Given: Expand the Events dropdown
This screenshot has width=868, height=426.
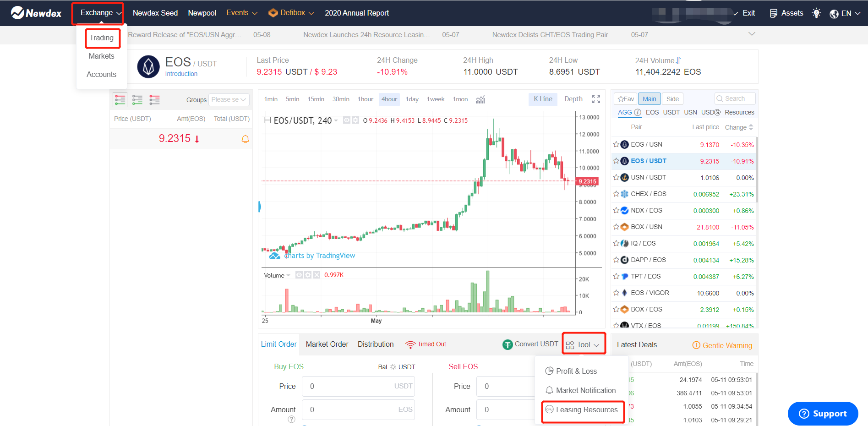Looking at the screenshot, I should [x=242, y=13].
